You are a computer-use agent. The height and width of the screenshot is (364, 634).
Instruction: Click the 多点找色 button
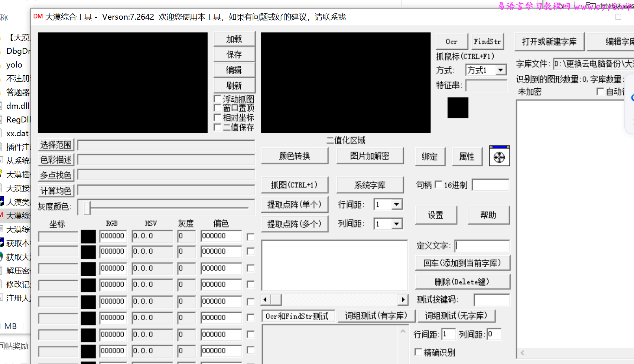56,175
